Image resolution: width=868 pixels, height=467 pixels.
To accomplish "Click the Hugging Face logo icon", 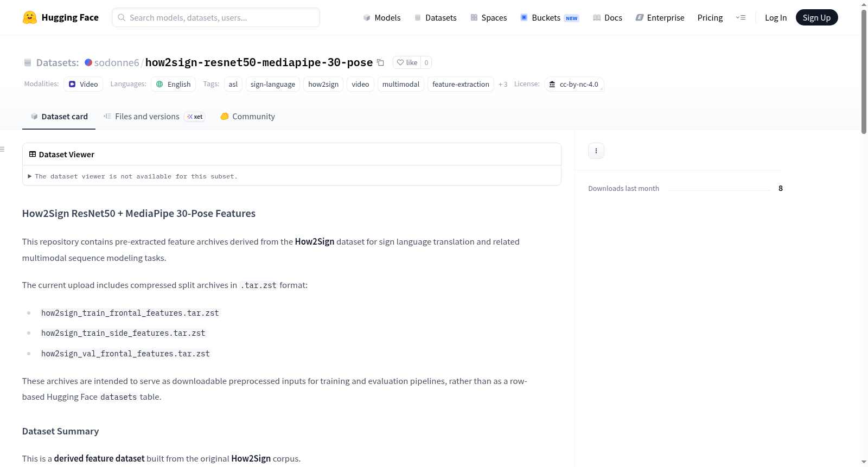I will click(x=30, y=17).
